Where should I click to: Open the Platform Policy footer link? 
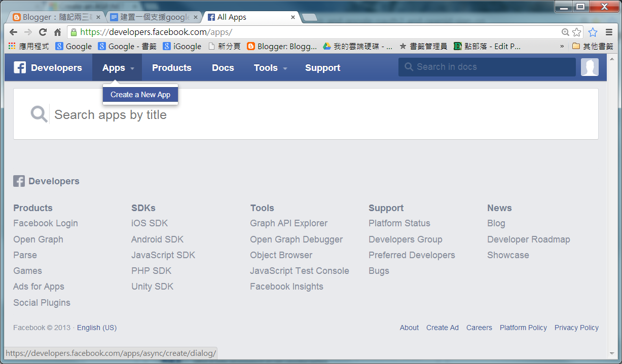pos(523,328)
